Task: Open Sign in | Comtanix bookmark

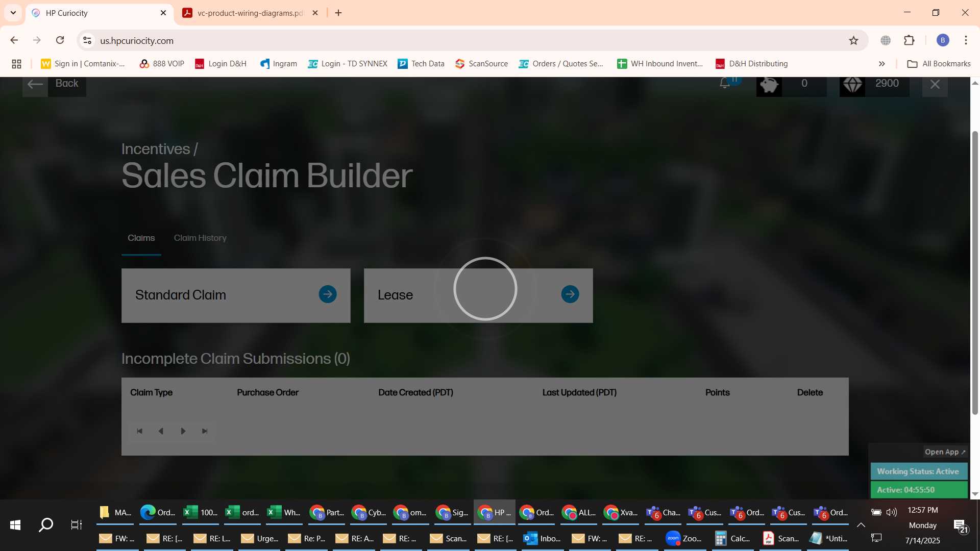Action: tap(83, 64)
